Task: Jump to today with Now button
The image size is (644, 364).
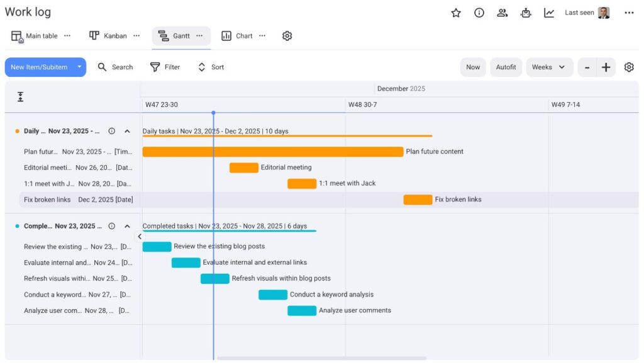Action: pos(473,67)
